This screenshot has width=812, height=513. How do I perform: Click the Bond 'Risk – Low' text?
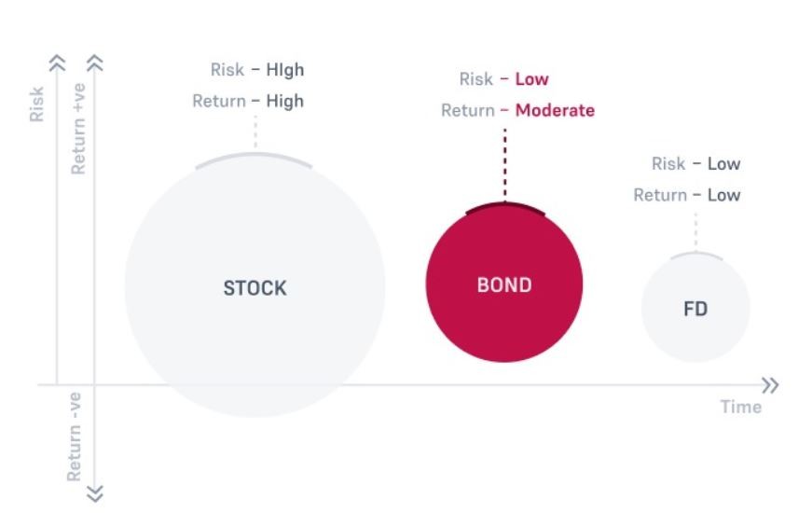(x=503, y=78)
